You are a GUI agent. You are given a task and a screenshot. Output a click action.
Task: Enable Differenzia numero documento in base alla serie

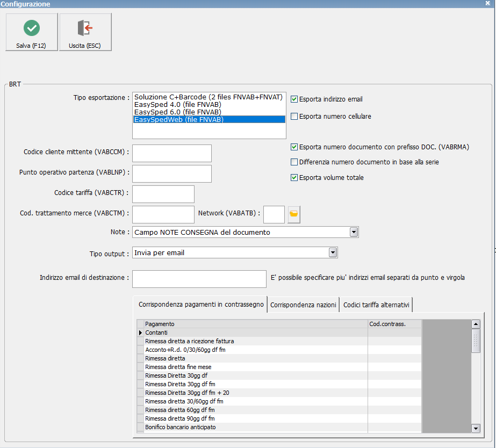pos(294,162)
